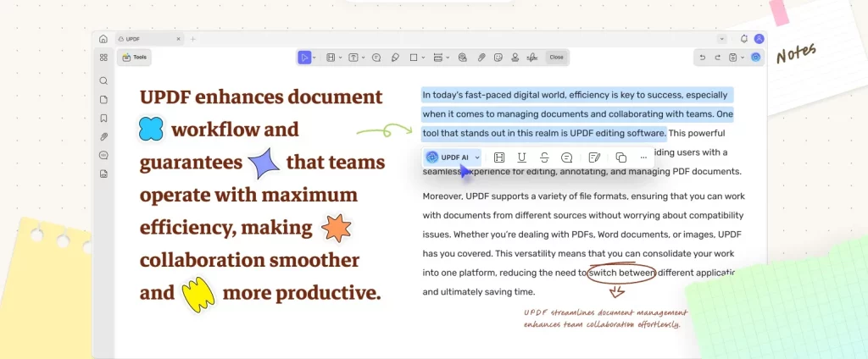Screen dimensions: 868x359
Task: Click the search icon in left sidebar
Action: tap(103, 80)
